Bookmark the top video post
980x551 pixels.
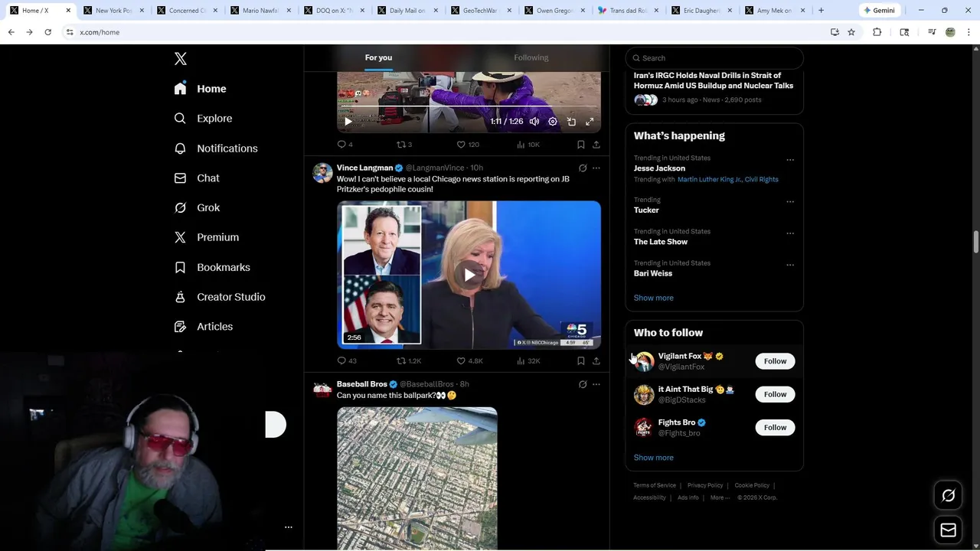pyautogui.click(x=581, y=145)
